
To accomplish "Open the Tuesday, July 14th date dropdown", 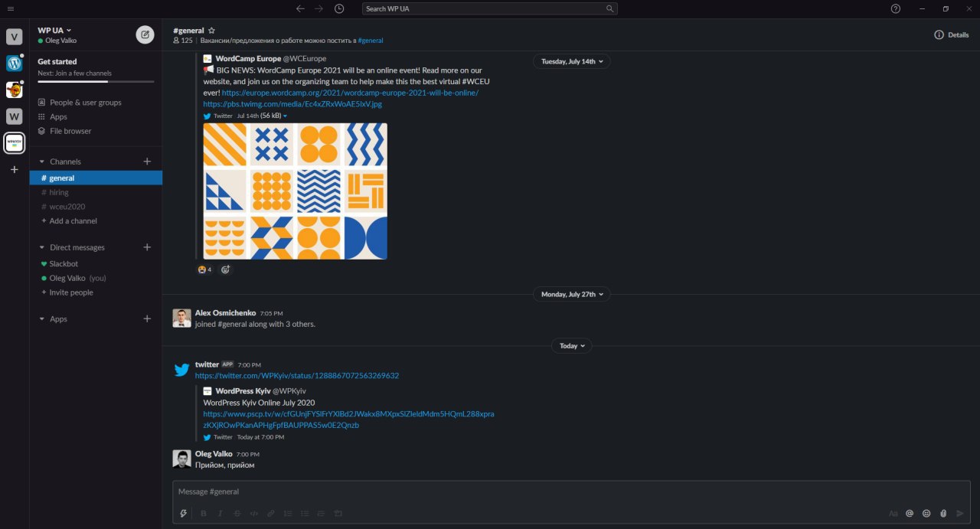I will tap(572, 61).
